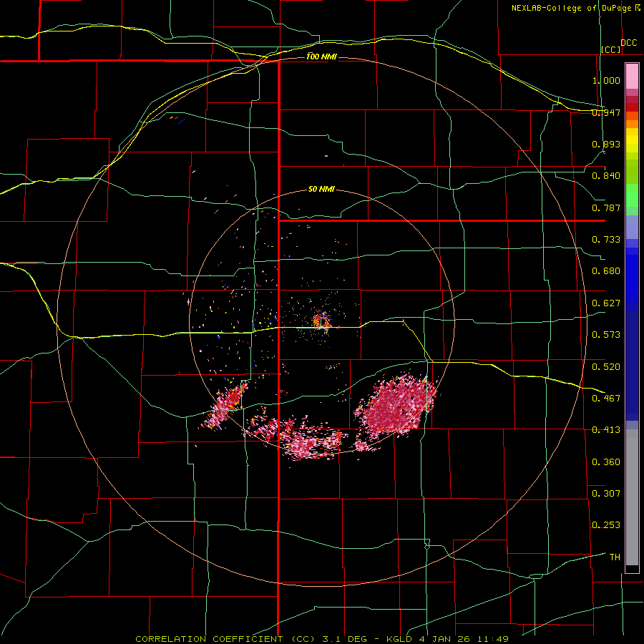Click the DCC label above the color scale
The width and height of the screenshot is (644, 644).
pyautogui.click(x=629, y=43)
